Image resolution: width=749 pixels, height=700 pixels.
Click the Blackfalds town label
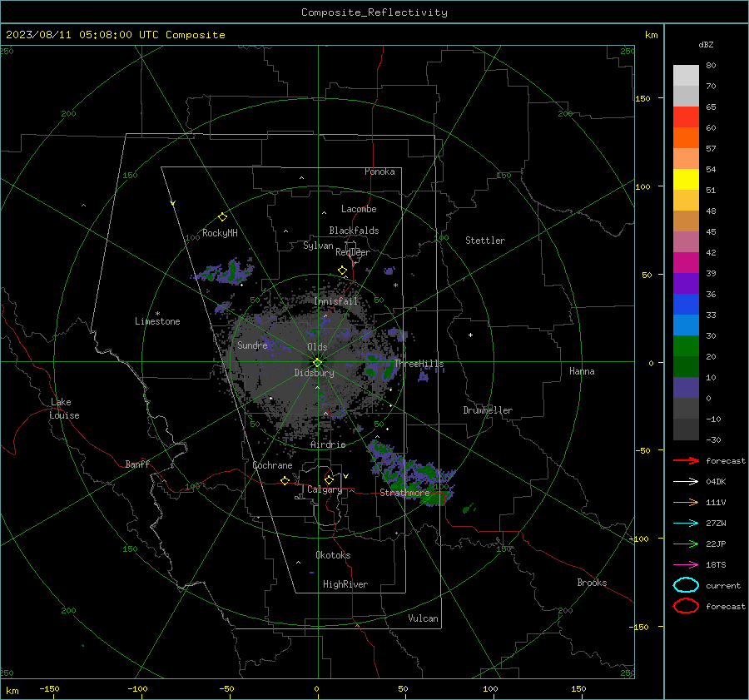[354, 231]
